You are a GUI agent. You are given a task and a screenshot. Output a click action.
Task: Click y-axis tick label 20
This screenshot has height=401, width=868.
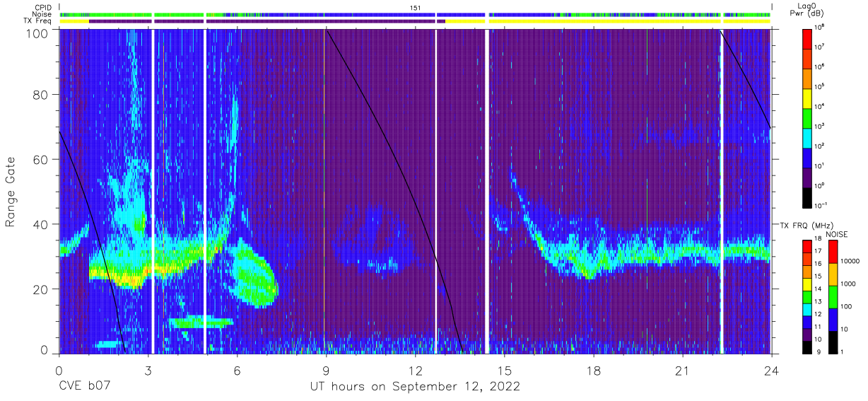40,289
